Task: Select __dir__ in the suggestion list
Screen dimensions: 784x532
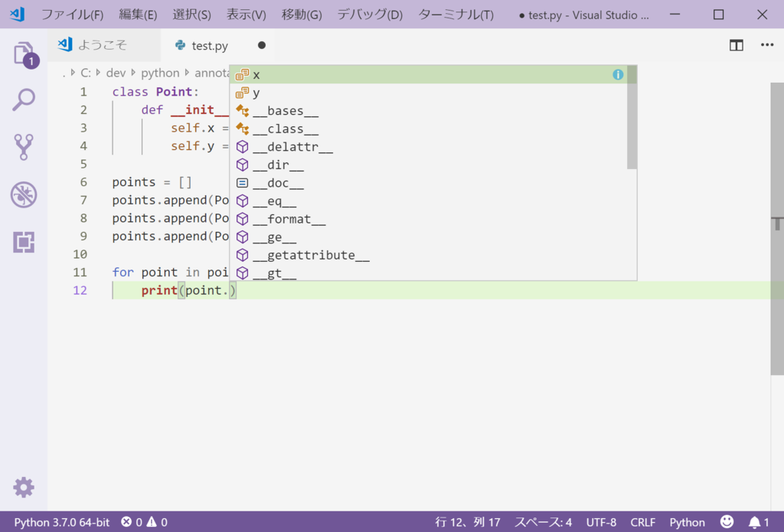Action: pyautogui.click(x=429, y=165)
